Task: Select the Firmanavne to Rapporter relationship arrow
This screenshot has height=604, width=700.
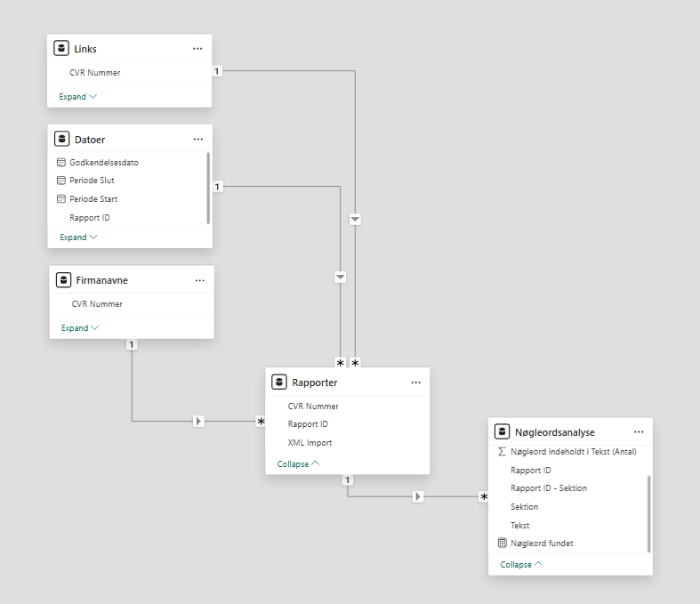Action: point(198,421)
